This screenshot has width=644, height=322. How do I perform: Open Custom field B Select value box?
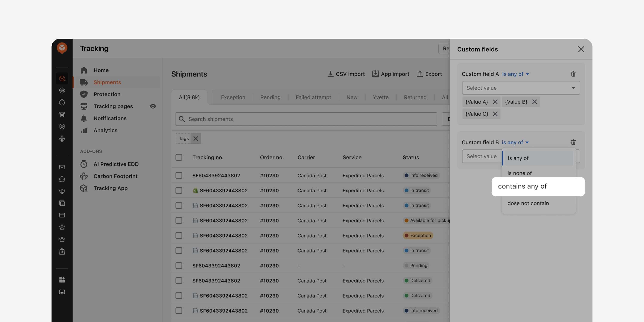click(482, 156)
